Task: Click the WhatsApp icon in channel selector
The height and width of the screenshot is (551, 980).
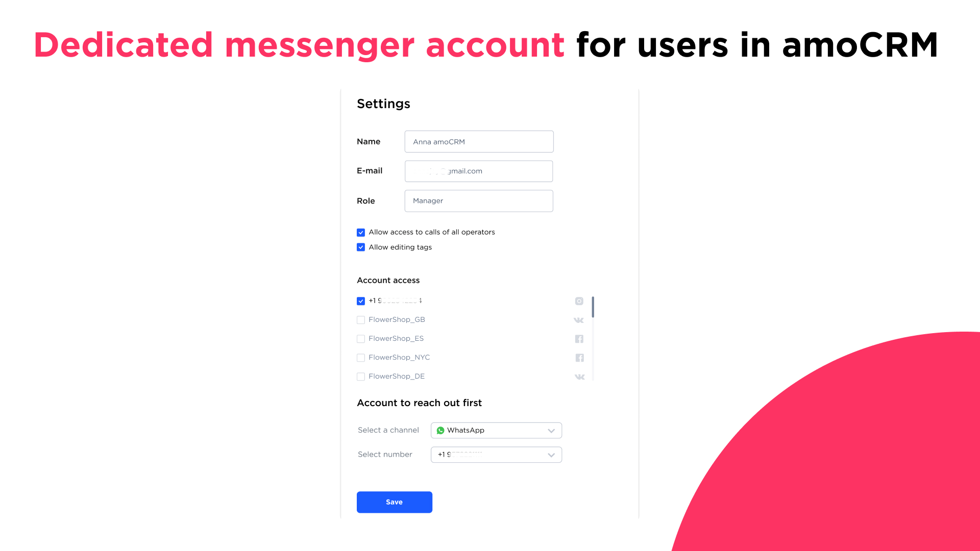Action: coord(441,431)
